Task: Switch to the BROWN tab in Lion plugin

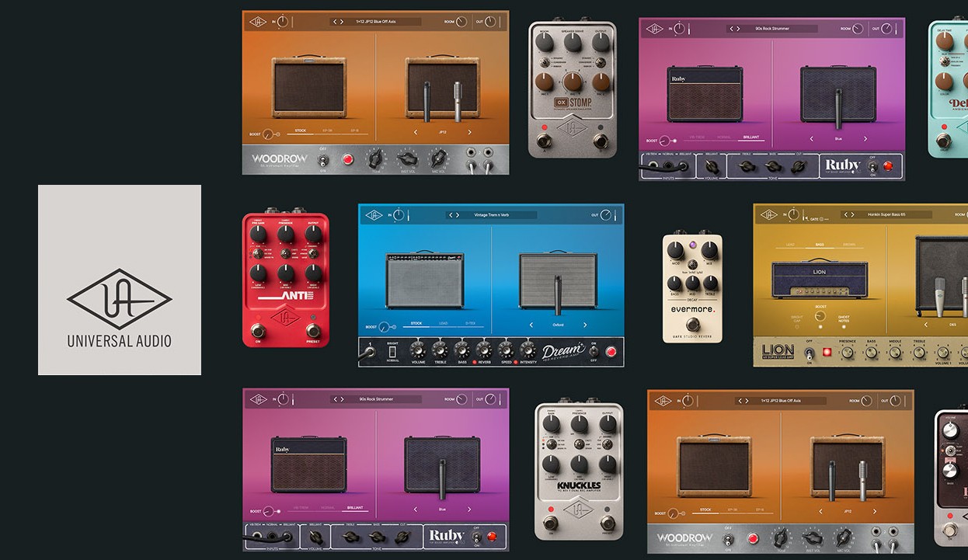Action: [x=848, y=245]
